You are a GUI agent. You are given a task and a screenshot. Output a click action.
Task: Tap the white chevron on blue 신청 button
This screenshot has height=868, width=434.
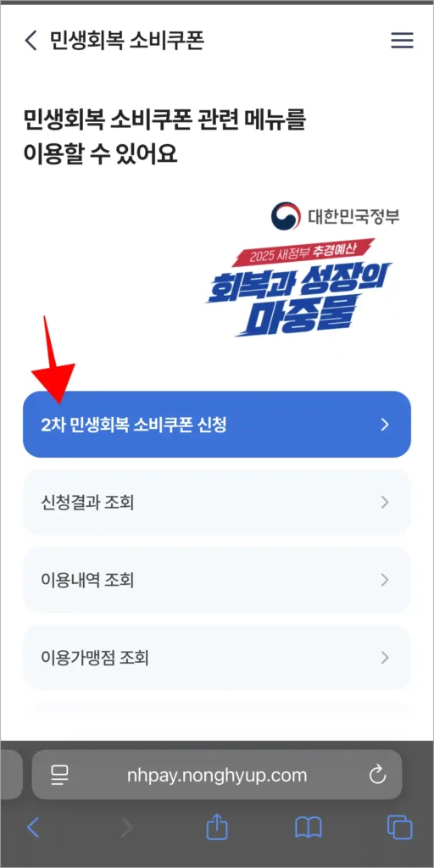pyautogui.click(x=386, y=425)
